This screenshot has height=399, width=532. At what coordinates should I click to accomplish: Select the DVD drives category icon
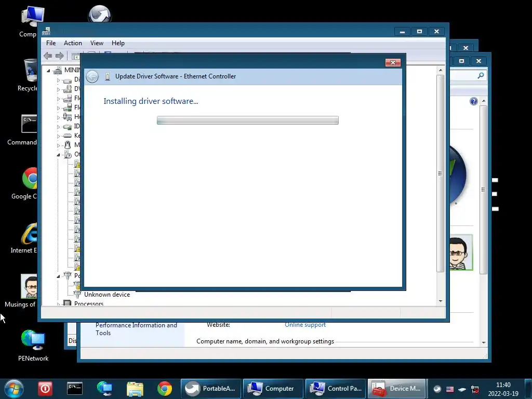coord(68,89)
